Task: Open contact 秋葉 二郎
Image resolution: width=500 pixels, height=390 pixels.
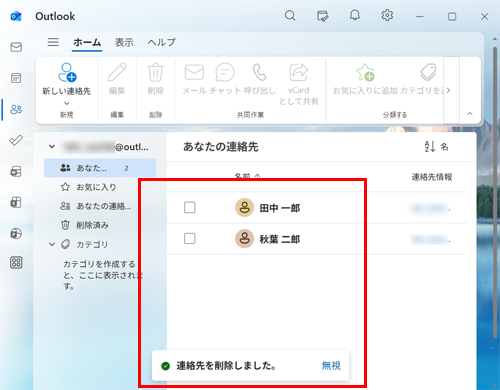Action: tap(280, 239)
